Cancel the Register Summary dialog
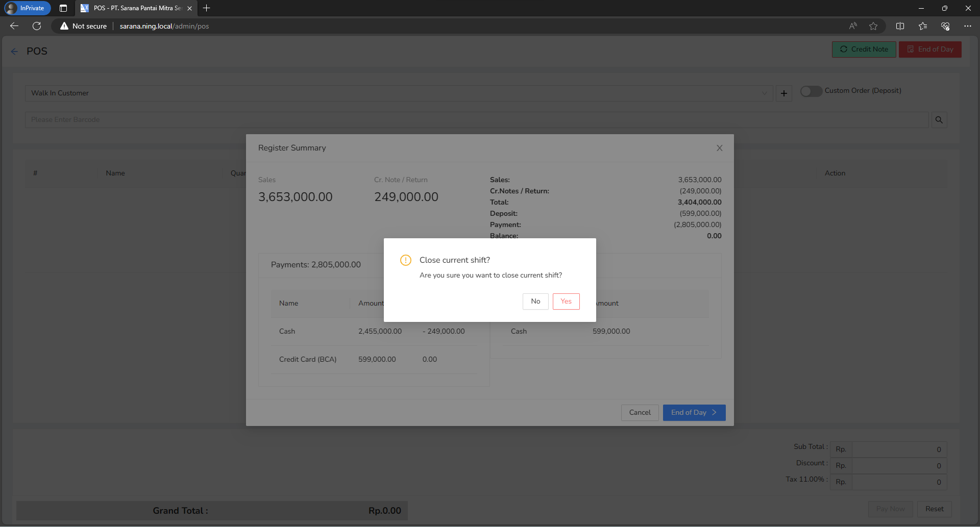This screenshot has width=980, height=527. (640, 413)
